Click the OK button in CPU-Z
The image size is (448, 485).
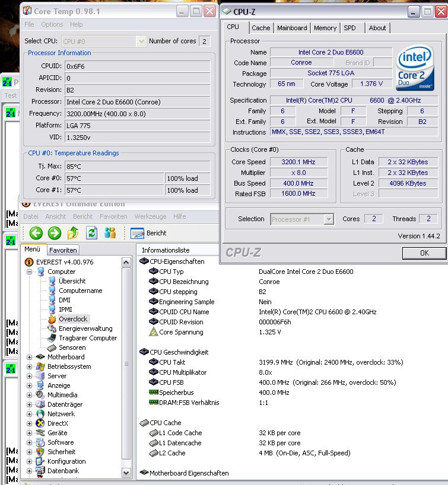(424, 253)
